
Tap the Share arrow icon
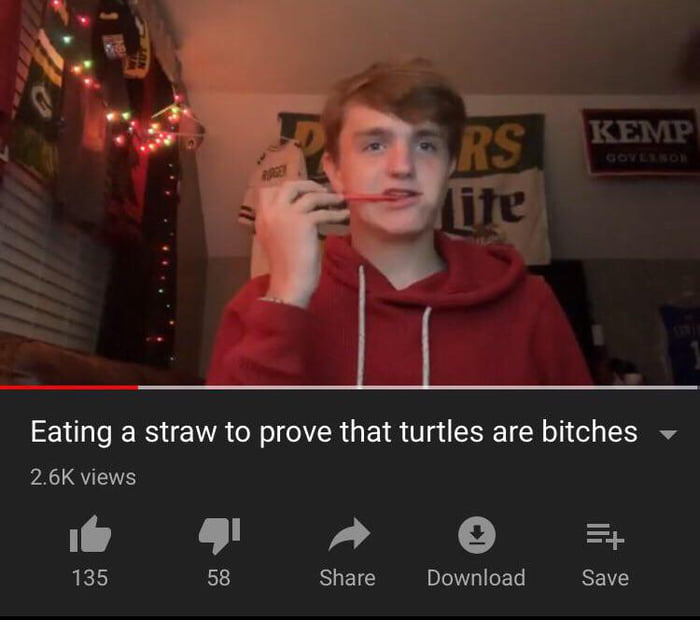pos(349,534)
